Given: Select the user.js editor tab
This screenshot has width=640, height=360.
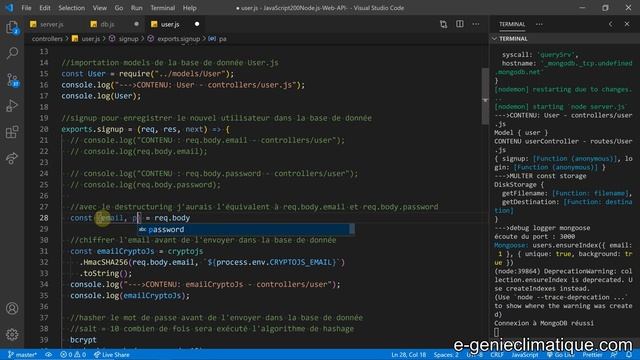Looking at the screenshot, I should coord(170,24).
